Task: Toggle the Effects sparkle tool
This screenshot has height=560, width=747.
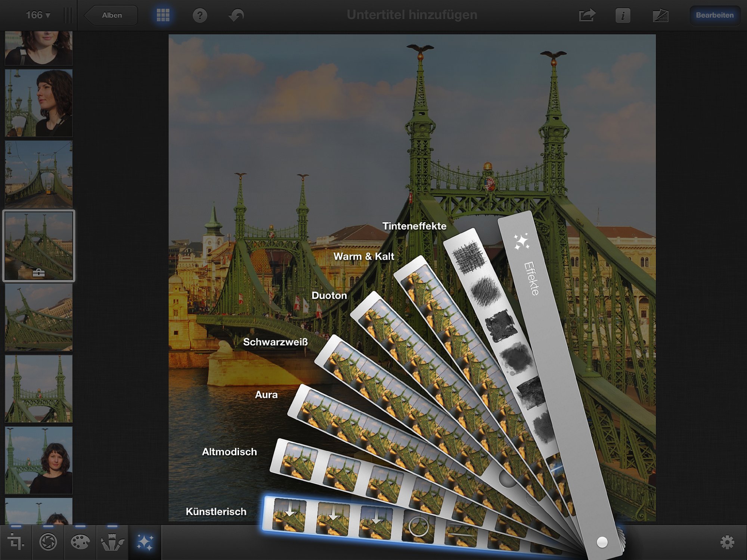Action: [x=145, y=542]
